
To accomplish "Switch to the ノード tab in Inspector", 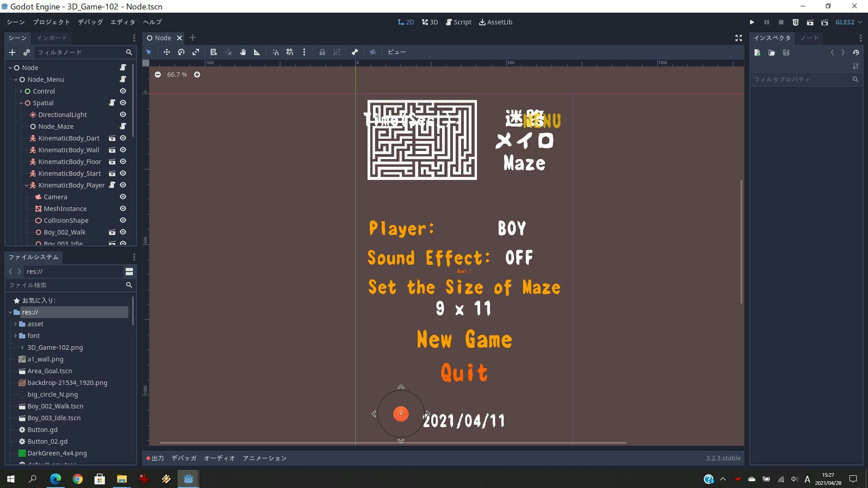I will (x=809, y=38).
